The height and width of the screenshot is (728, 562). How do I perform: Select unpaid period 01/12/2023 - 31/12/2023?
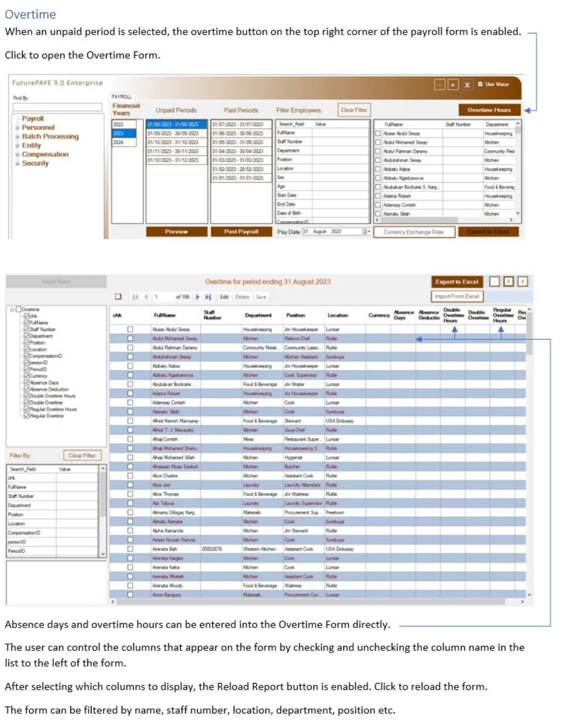(x=176, y=160)
